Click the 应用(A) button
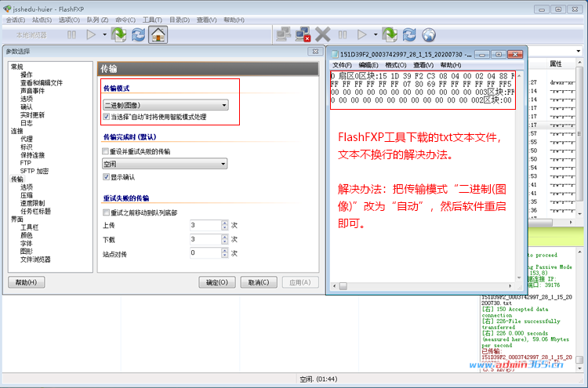Screen dimensions: 588x388 pyautogui.click(x=300, y=282)
